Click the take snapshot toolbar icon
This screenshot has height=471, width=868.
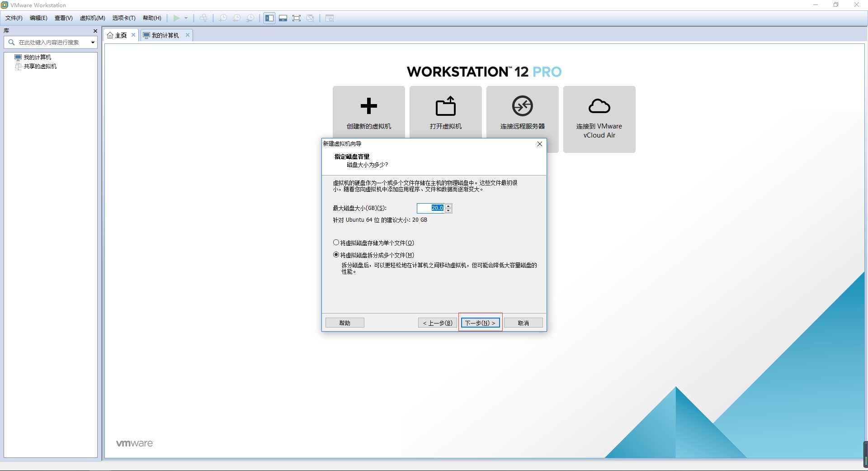(x=223, y=18)
